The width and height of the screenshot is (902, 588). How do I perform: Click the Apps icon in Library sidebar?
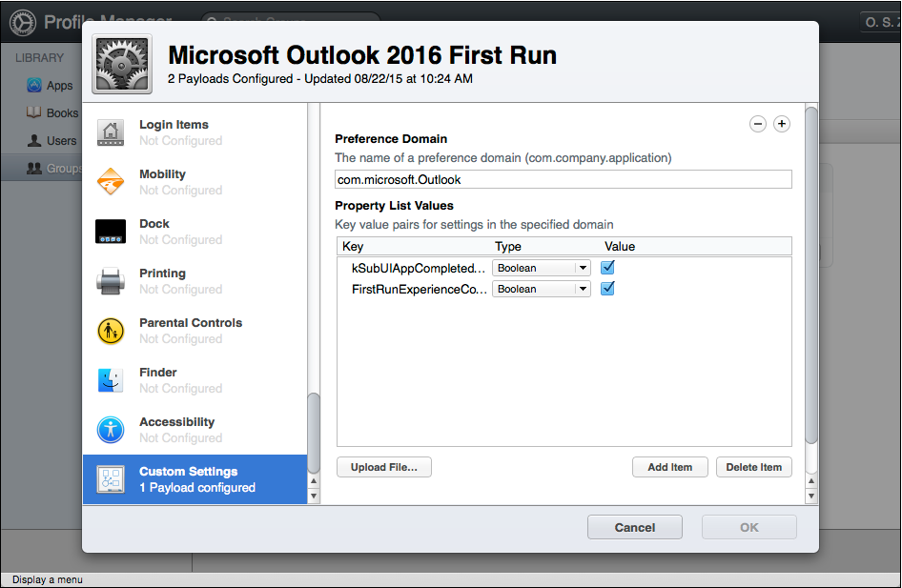pyautogui.click(x=34, y=85)
